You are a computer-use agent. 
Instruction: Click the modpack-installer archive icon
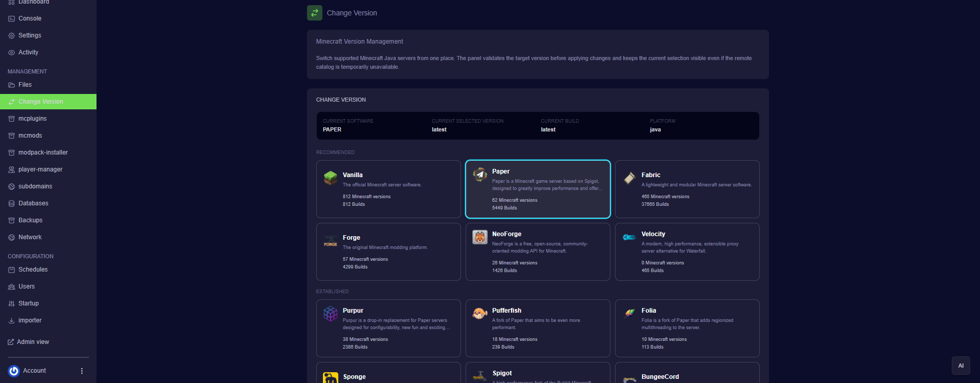11,152
